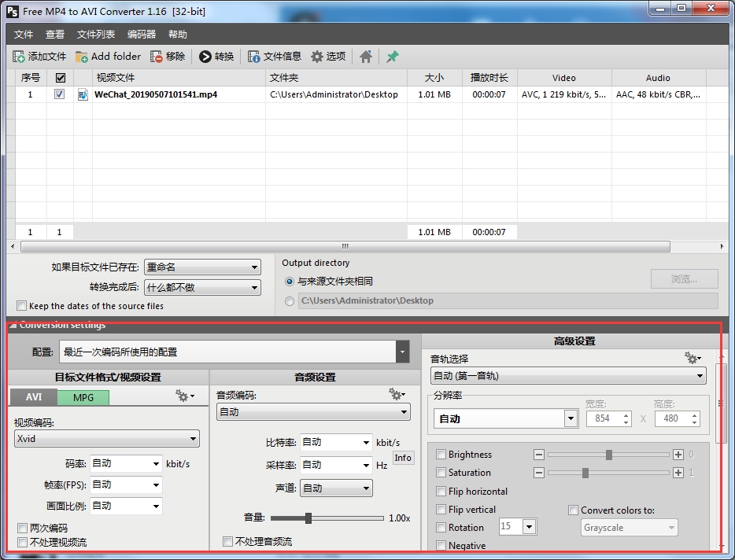Click the Add files toolbar icon
The image size is (735, 560).
(19, 57)
